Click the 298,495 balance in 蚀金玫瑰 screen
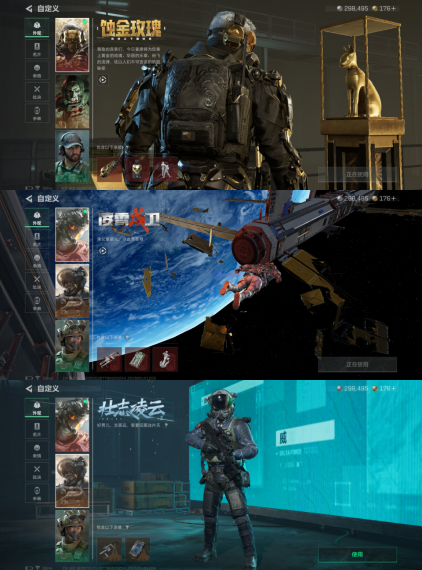 tap(353, 8)
